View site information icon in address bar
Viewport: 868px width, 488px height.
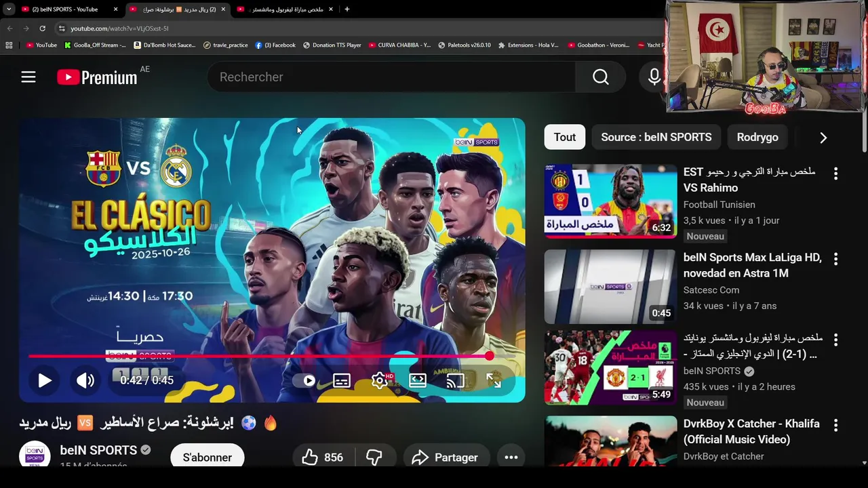62,28
